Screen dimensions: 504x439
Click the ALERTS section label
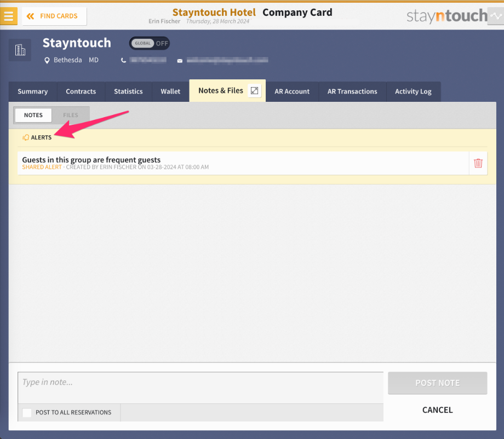pyautogui.click(x=41, y=137)
